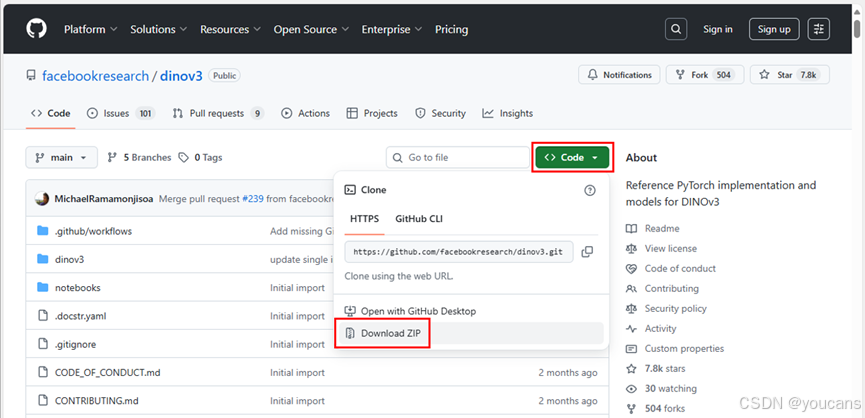
Task: Open the main branch selector dropdown
Action: (x=61, y=158)
